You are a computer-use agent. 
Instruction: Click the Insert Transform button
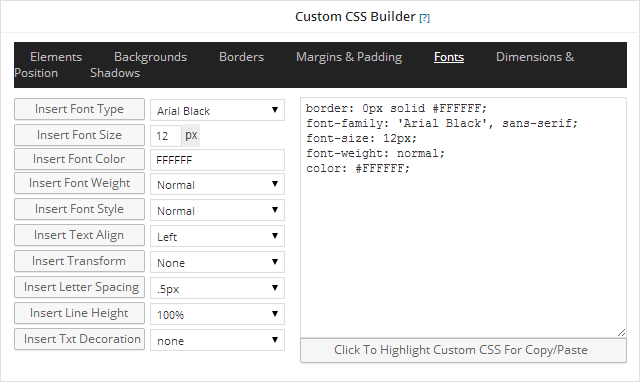tap(79, 261)
